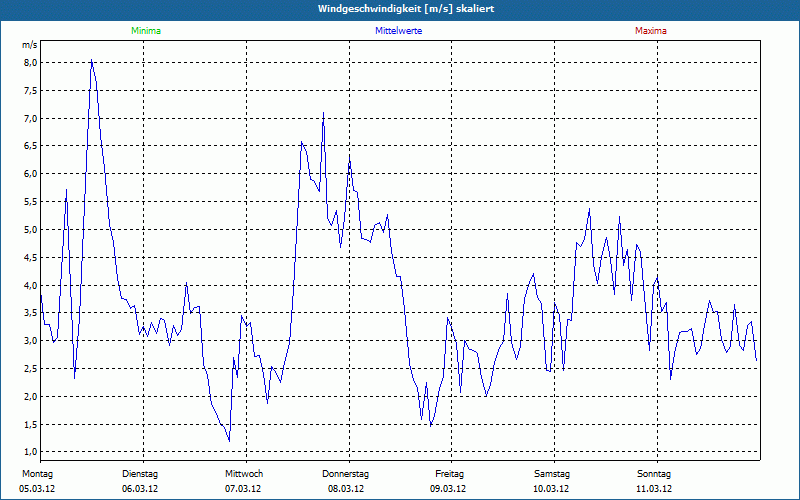The height and width of the screenshot is (500, 800).
Task: Click the green Minima legend label
Action: 146,31
